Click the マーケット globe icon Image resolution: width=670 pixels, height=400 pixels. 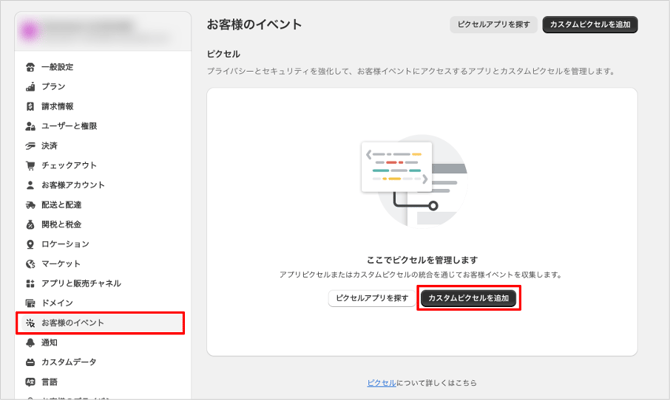(x=30, y=264)
